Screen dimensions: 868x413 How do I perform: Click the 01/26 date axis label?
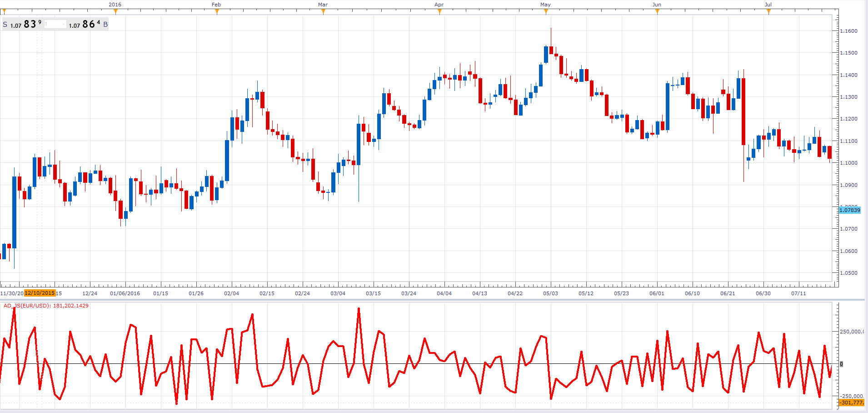coord(196,293)
